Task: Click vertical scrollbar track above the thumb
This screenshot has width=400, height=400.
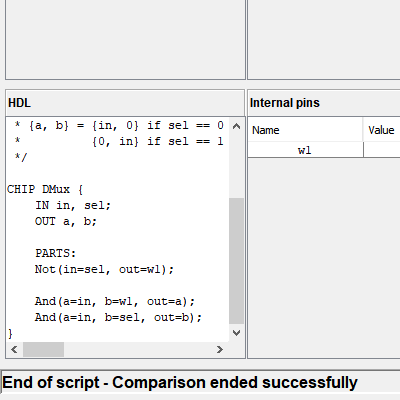Action: tap(236, 166)
